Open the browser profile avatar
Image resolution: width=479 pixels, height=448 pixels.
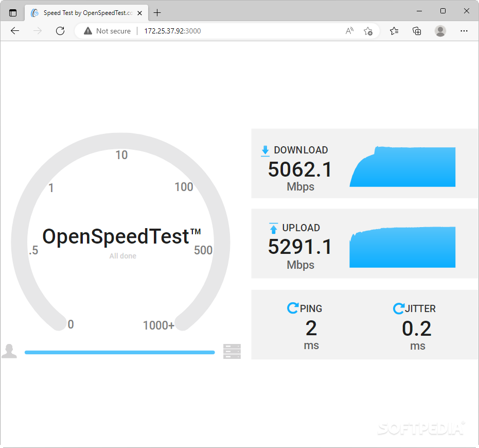440,31
